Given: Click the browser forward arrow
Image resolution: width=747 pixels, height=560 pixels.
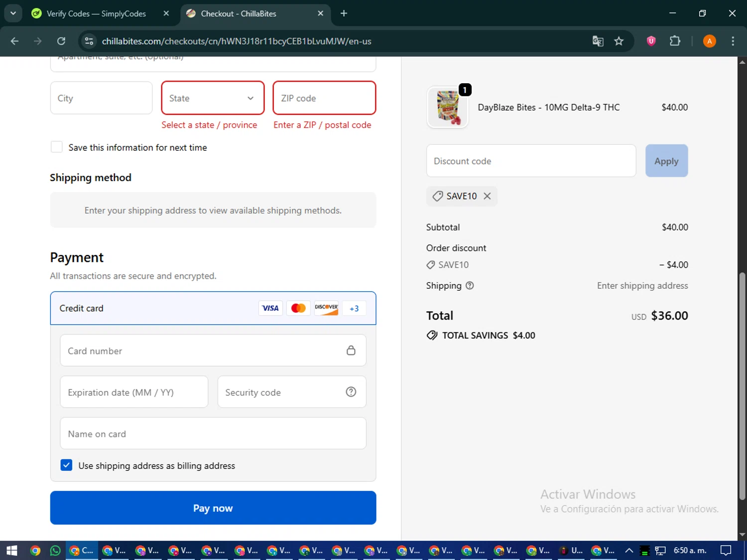Looking at the screenshot, I should (38, 41).
